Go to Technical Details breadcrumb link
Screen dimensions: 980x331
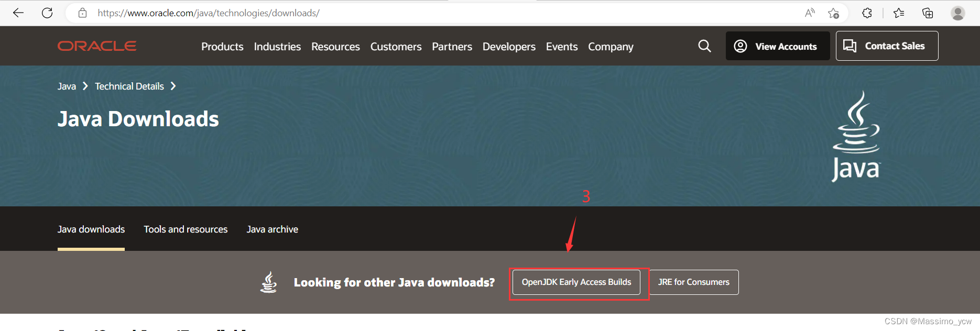tap(129, 86)
